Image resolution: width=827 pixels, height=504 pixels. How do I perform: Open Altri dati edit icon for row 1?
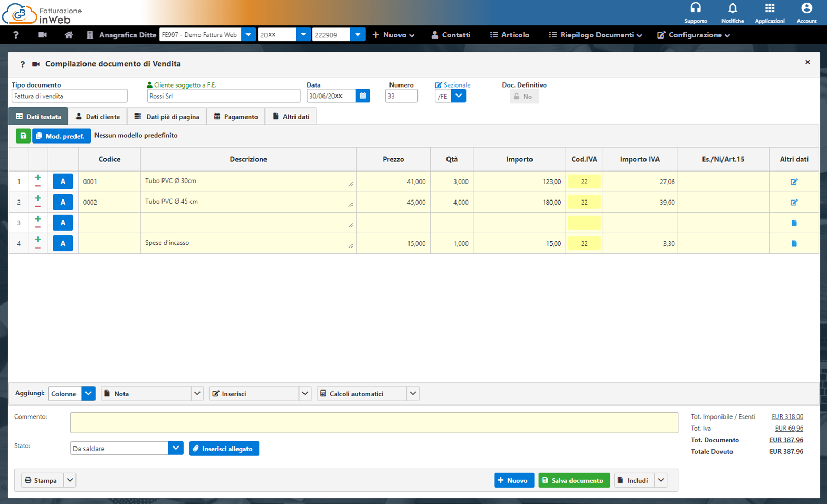(x=794, y=182)
